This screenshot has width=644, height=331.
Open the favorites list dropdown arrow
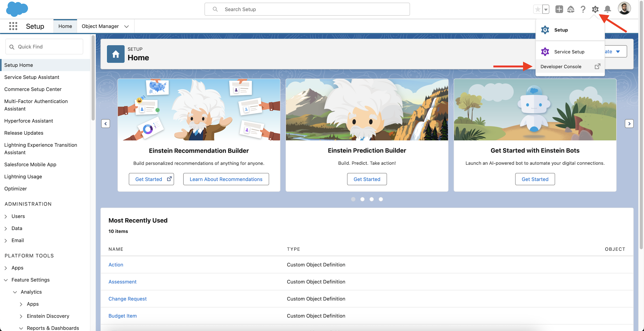pos(546,9)
